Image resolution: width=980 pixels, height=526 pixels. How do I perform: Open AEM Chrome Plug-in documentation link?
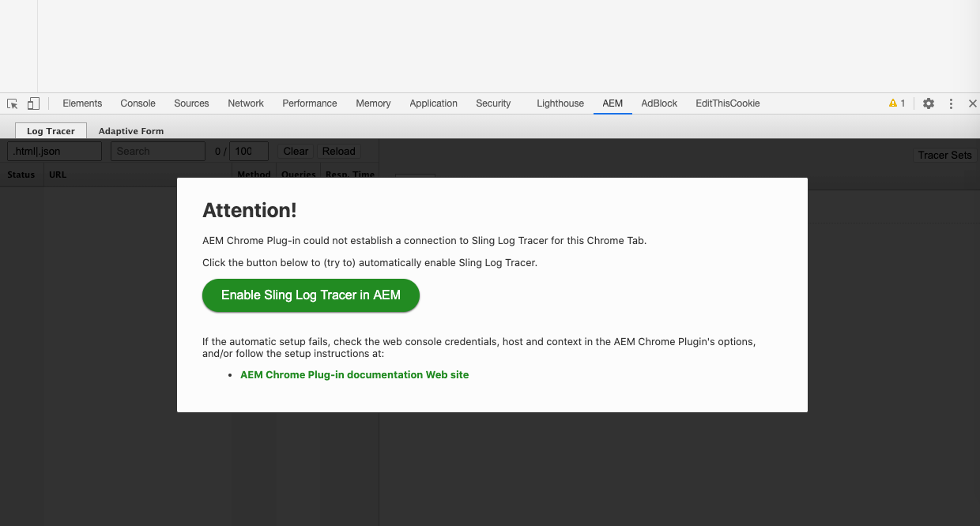(354, 375)
